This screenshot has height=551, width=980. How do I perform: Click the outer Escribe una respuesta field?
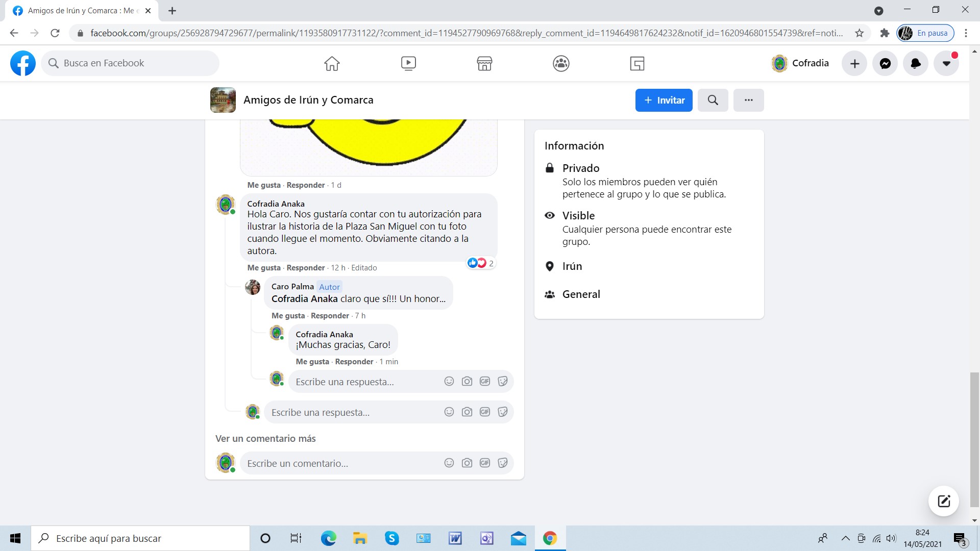tap(389, 412)
